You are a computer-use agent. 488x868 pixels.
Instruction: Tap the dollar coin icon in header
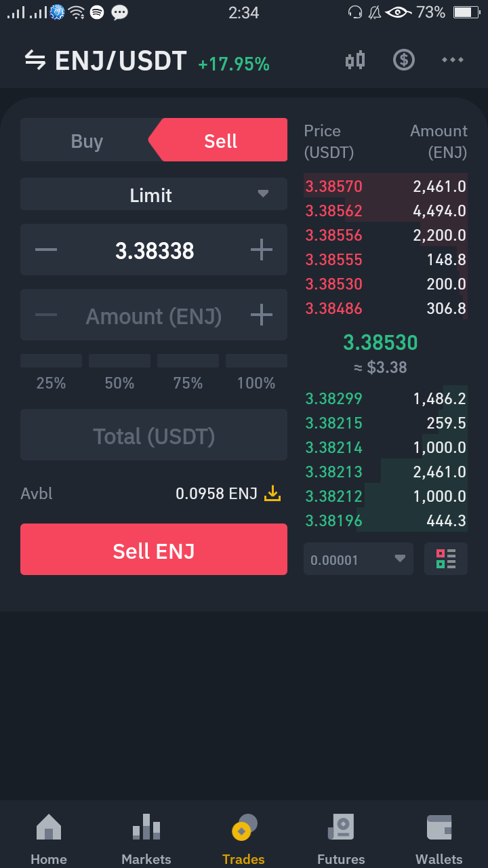[404, 60]
